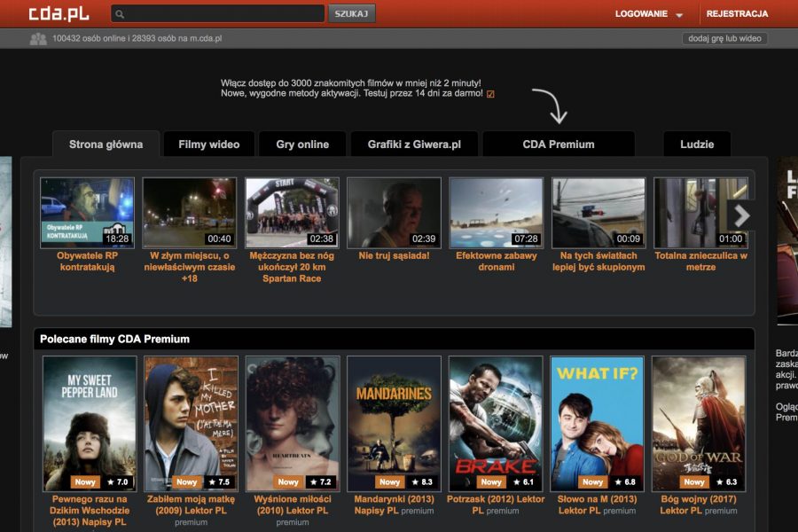Click the 'Polecane filmy CDA Premium' heading

tap(114, 339)
